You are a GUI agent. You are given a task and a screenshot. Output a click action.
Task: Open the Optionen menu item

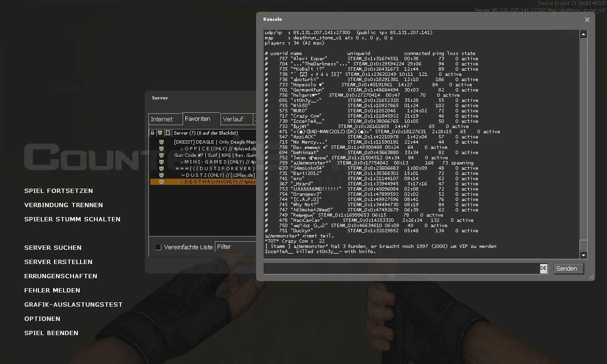pyautogui.click(x=42, y=319)
